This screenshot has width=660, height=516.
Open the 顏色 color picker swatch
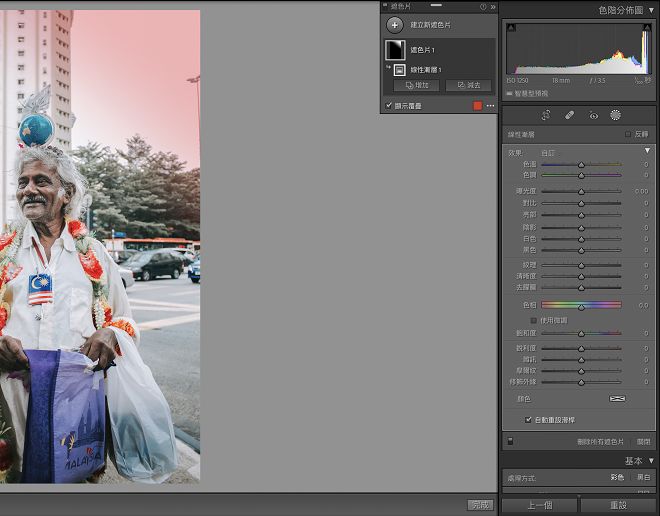(617, 399)
